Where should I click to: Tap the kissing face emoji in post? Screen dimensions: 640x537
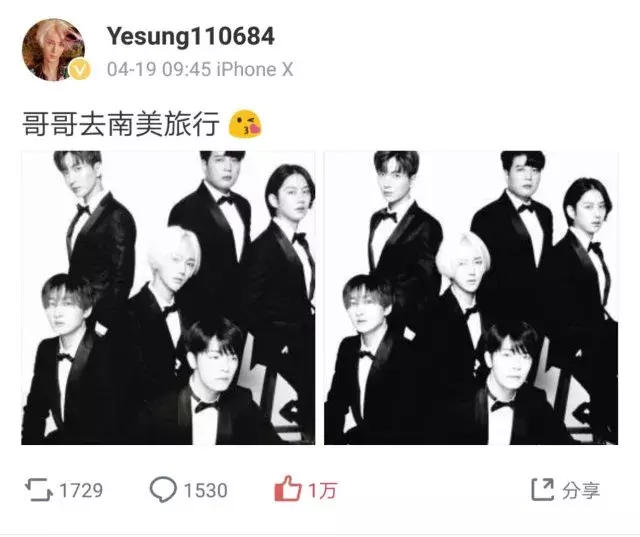click(x=245, y=124)
